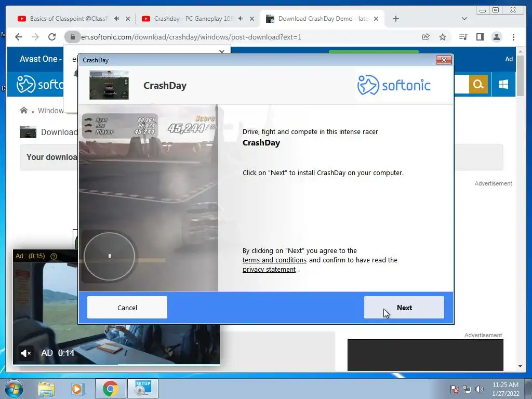Screen dimensions: 532x399
Task: Close the notification popup behind installer
Action: (222, 51)
